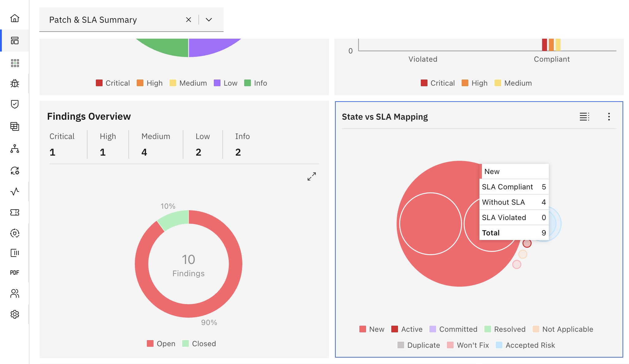Open the Home icon in sidebar
This screenshot has height=364, width=629.
tap(15, 18)
